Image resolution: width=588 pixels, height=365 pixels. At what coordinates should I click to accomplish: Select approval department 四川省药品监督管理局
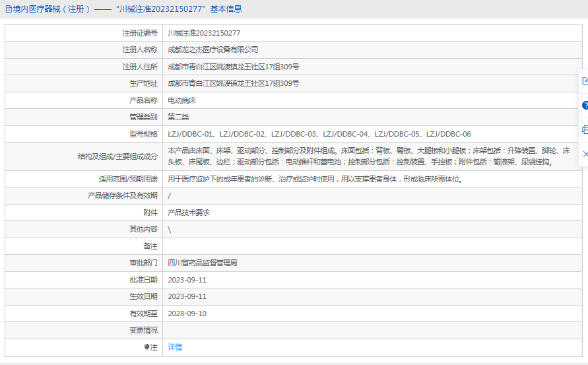[x=203, y=263]
